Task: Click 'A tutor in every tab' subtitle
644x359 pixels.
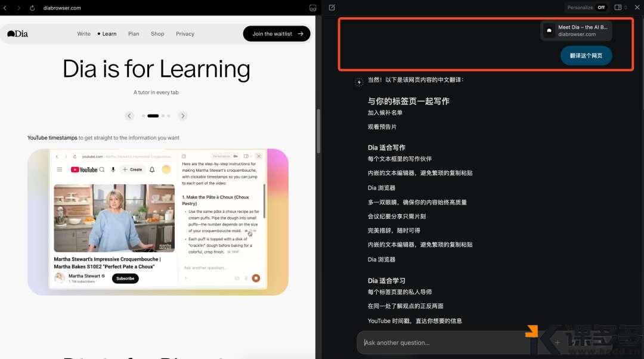Action: pyautogui.click(x=156, y=92)
